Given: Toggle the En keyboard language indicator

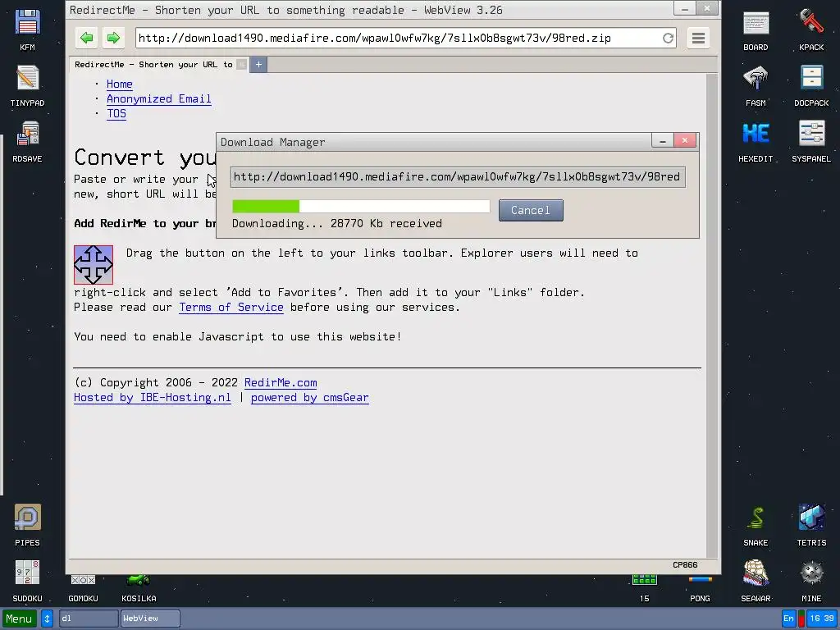Looking at the screenshot, I should click(788, 619).
